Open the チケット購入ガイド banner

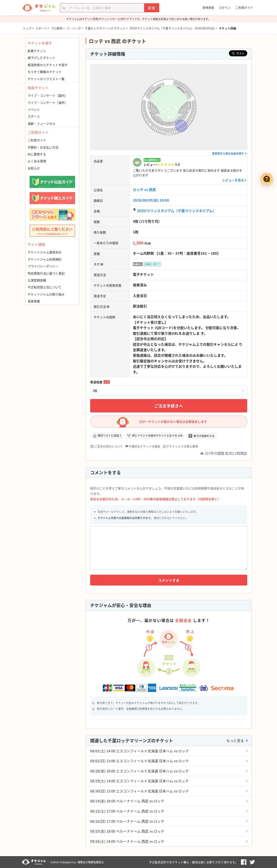coord(52,198)
